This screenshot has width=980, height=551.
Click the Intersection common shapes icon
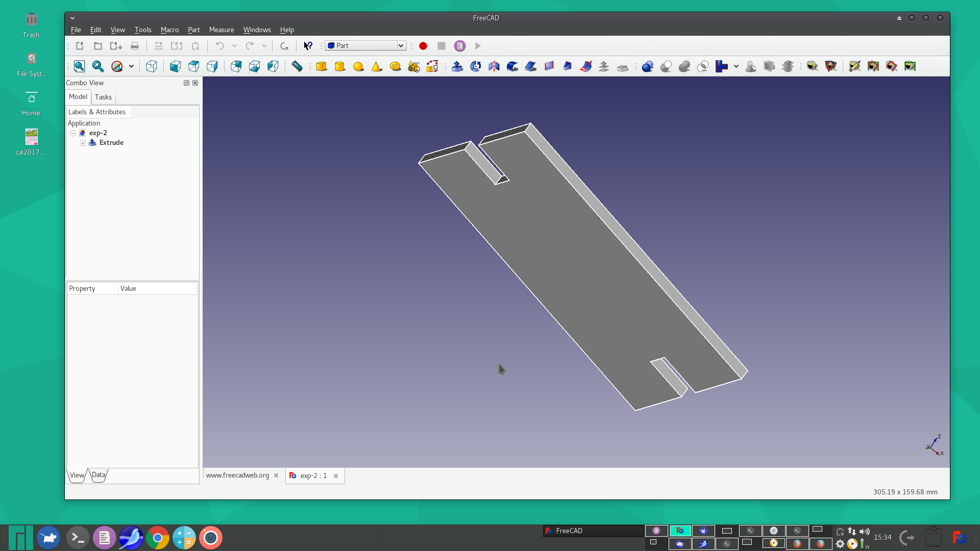703,66
